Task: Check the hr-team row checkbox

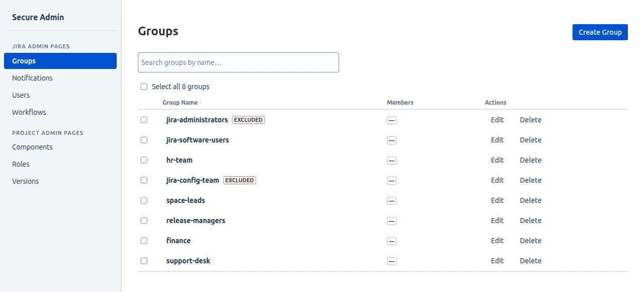Action: [x=144, y=160]
